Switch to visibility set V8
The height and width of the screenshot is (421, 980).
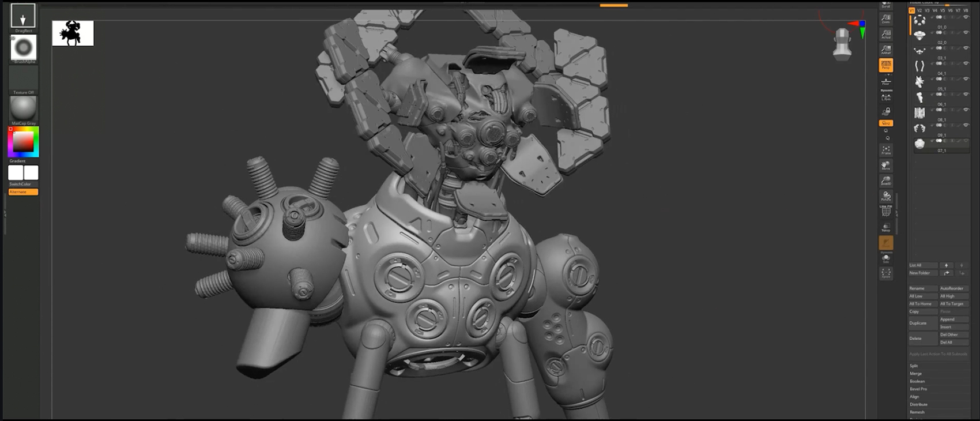pyautogui.click(x=966, y=10)
